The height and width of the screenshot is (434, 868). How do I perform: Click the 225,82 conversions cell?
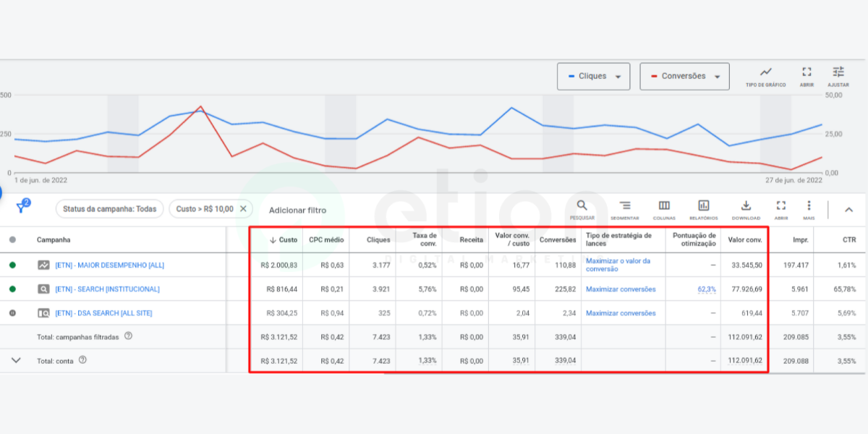(x=565, y=289)
